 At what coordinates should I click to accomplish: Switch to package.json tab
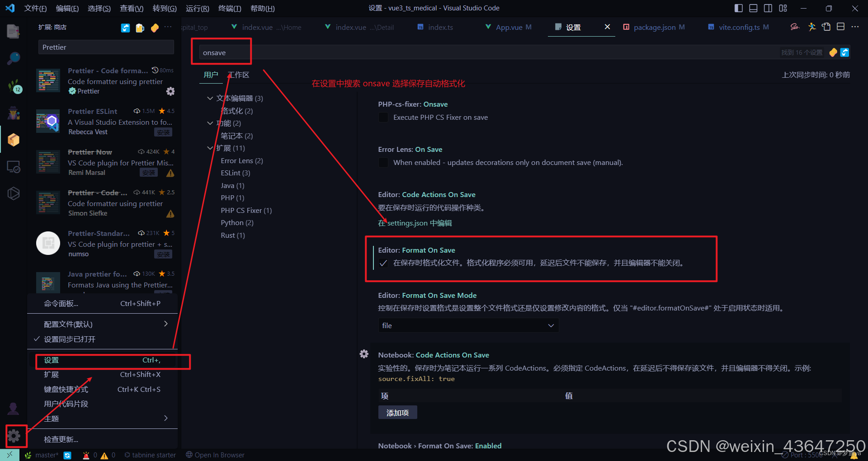coord(654,27)
